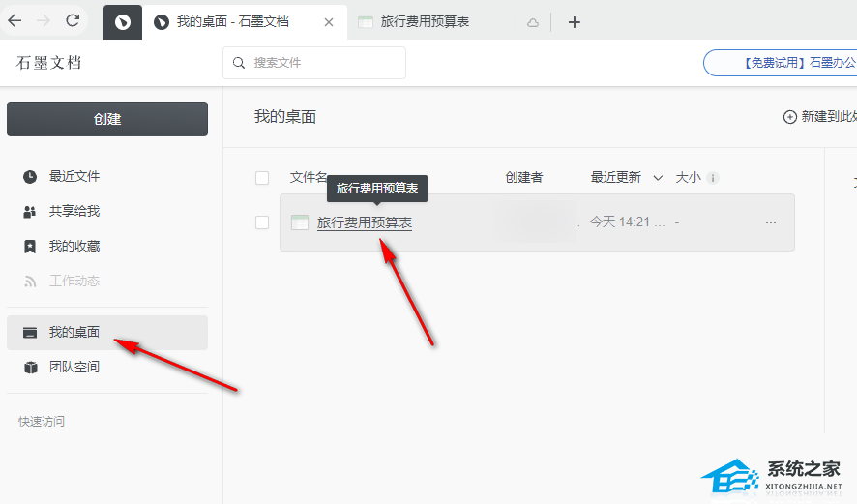This screenshot has height=504, width=857.
Task: Close the 我的桌面 - 石墨文档 tab
Action: [x=329, y=22]
